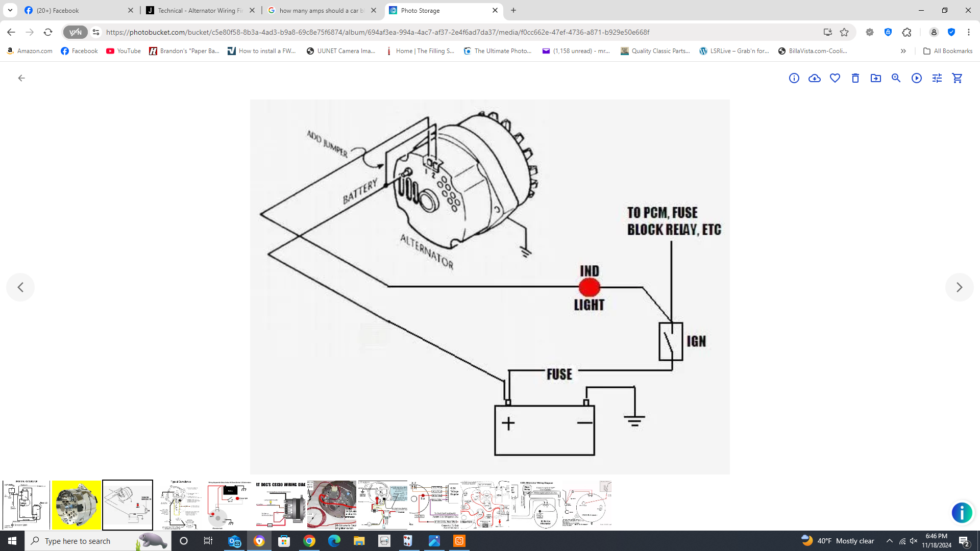Open the YouTube bookmark
980x551 pixels.
coord(124,51)
